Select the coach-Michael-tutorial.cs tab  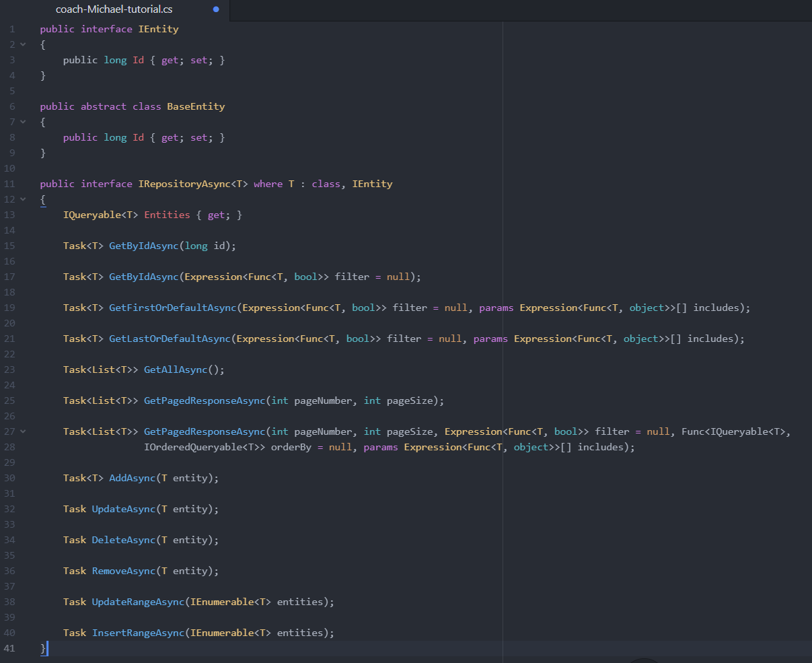[x=114, y=10]
